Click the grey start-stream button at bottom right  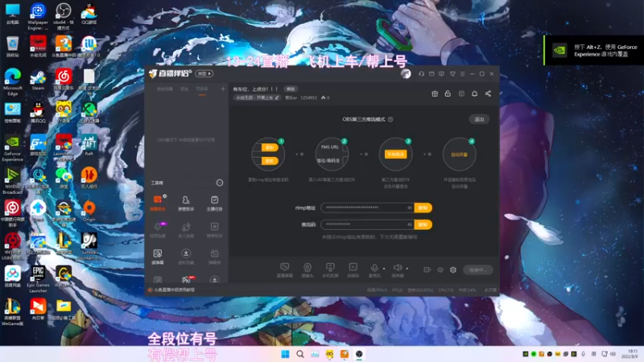click(477, 269)
